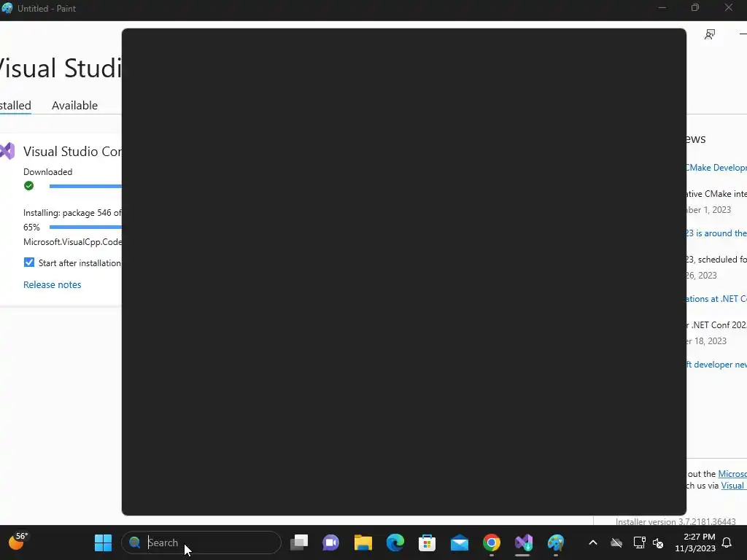The height and width of the screenshot is (560, 747).
Task: Open the Windows Start menu
Action: (x=103, y=542)
